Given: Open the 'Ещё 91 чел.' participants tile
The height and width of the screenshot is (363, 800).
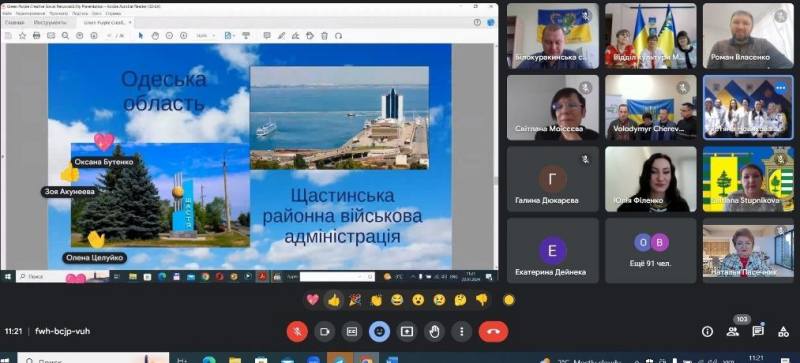Looking at the screenshot, I should coord(651,251).
